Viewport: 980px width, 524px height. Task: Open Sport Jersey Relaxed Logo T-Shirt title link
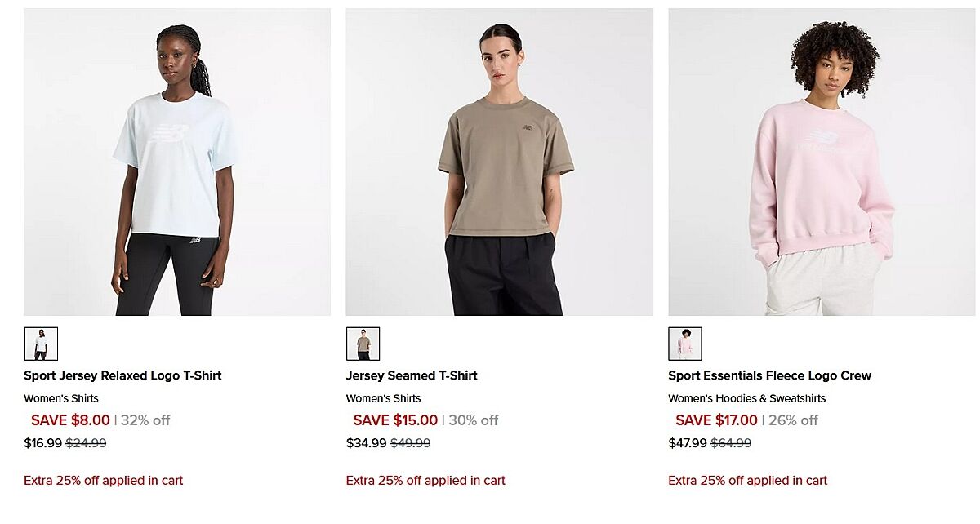pos(122,375)
